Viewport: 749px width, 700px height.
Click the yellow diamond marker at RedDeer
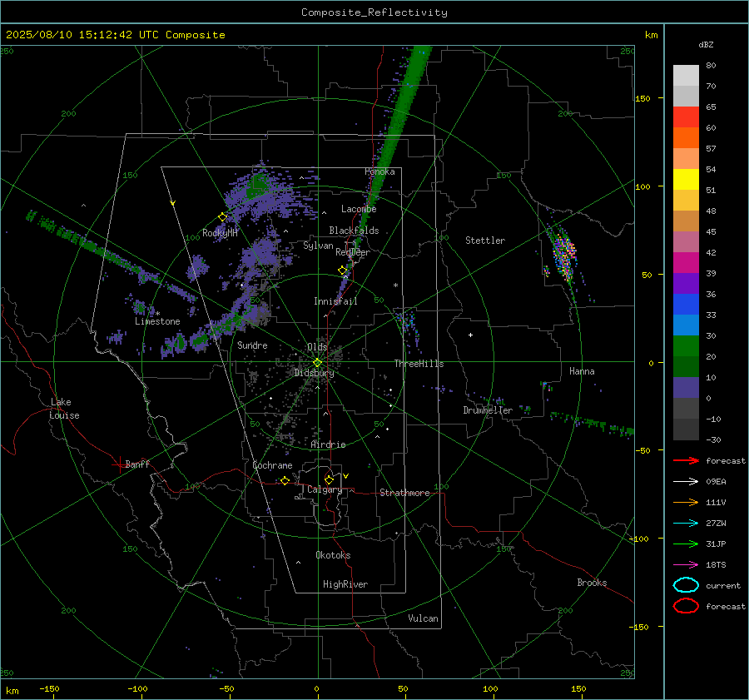[342, 271]
